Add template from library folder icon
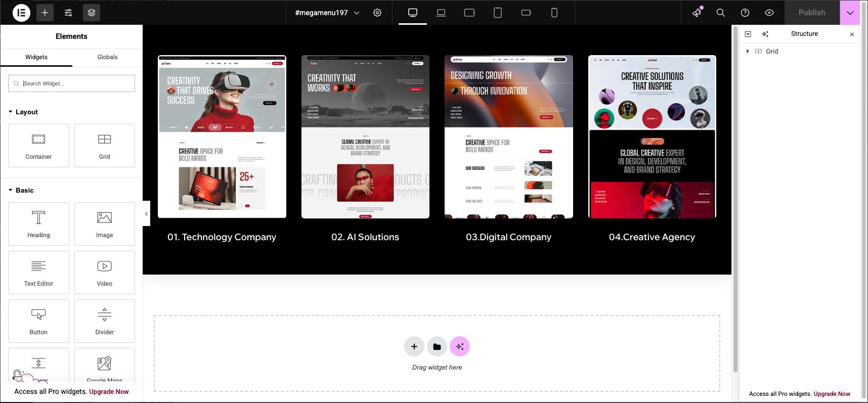This screenshot has width=868, height=403. click(437, 346)
